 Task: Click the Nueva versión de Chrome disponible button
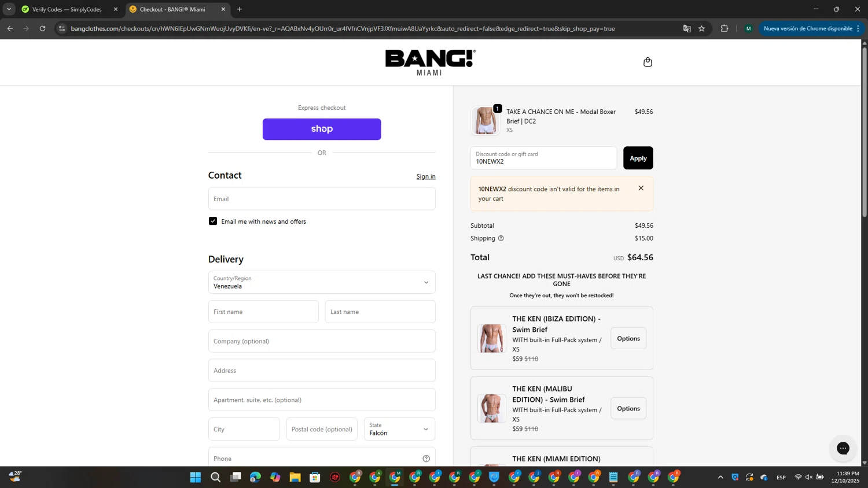tap(811, 28)
